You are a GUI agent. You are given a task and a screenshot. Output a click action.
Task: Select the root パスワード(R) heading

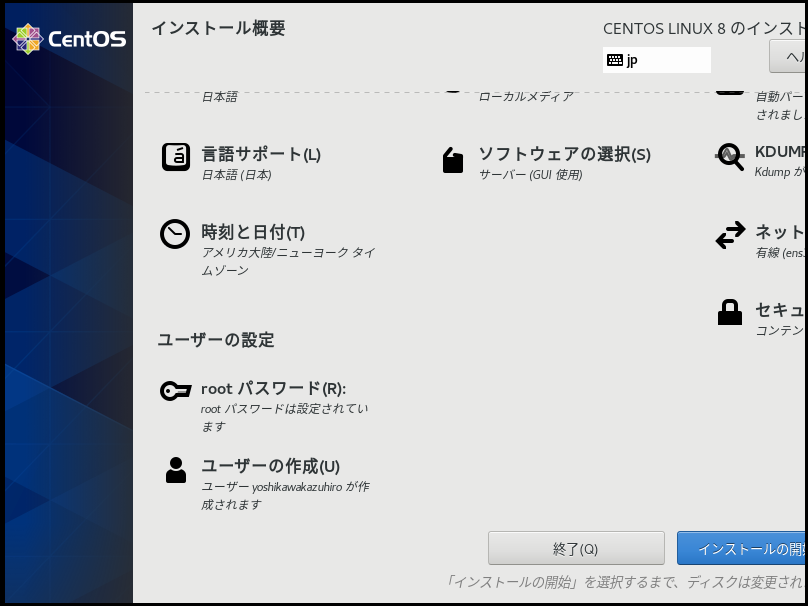pyautogui.click(x=280, y=388)
